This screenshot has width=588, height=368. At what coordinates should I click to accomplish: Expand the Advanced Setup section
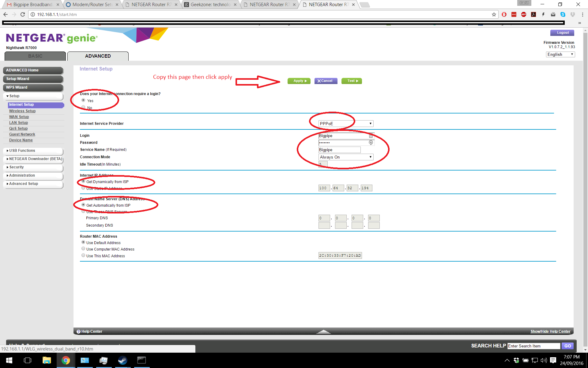point(33,184)
